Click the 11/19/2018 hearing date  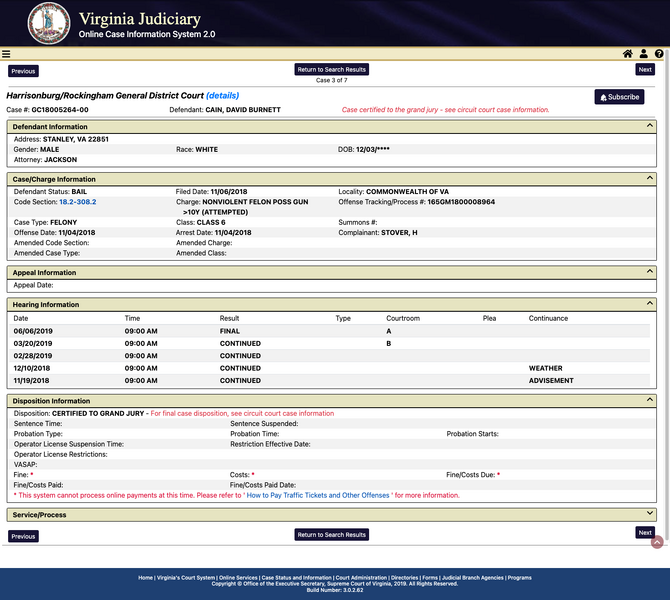pos(31,381)
